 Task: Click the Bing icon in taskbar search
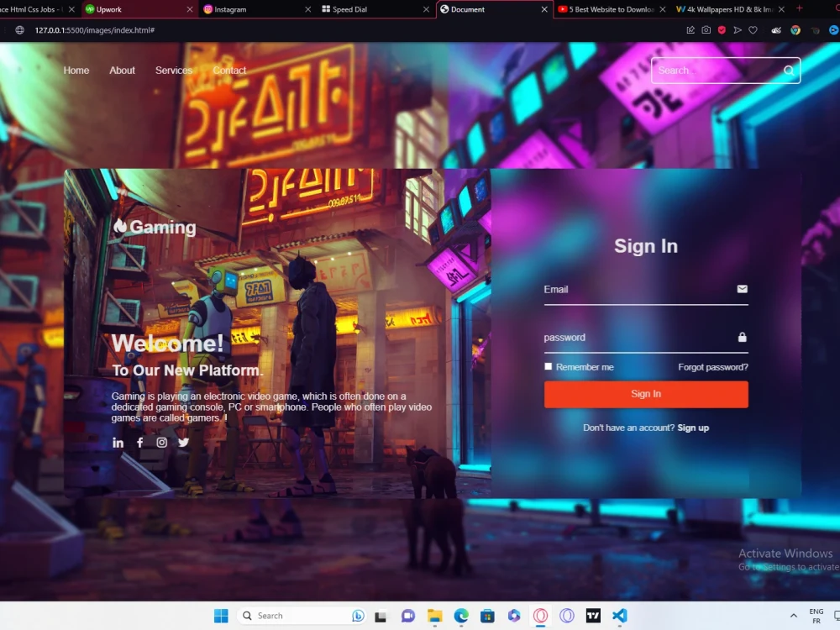pos(358,616)
